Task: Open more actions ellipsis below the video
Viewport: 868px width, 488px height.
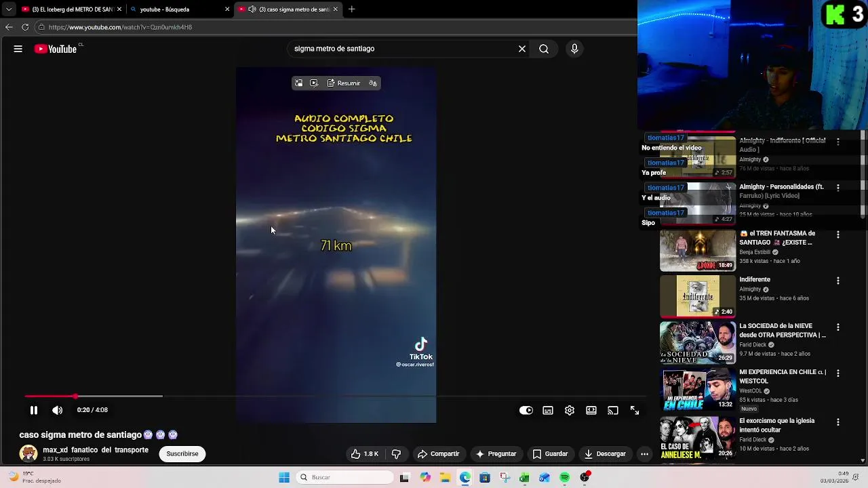Action: coord(645,454)
